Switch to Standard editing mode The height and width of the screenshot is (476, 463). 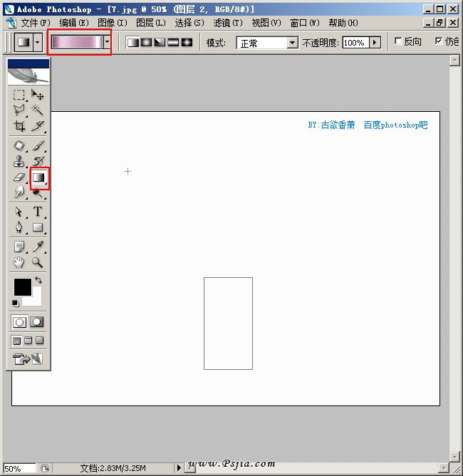(19, 322)
